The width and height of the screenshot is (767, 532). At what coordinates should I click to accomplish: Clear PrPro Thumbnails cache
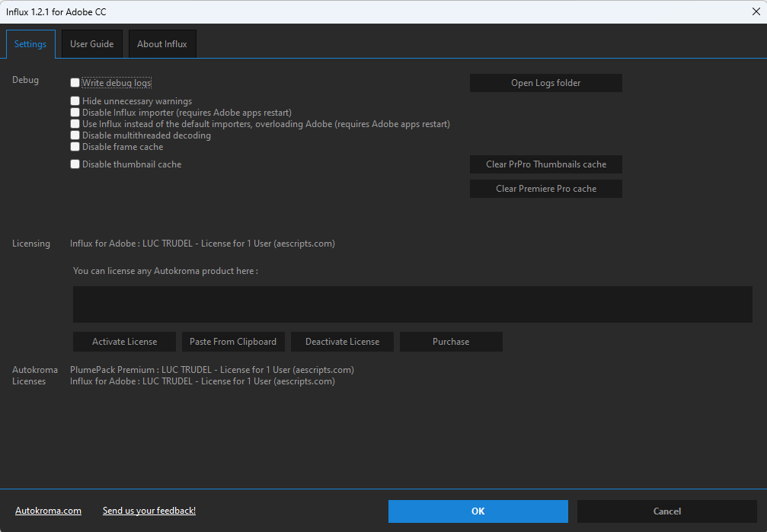click(x=546, y=164)
